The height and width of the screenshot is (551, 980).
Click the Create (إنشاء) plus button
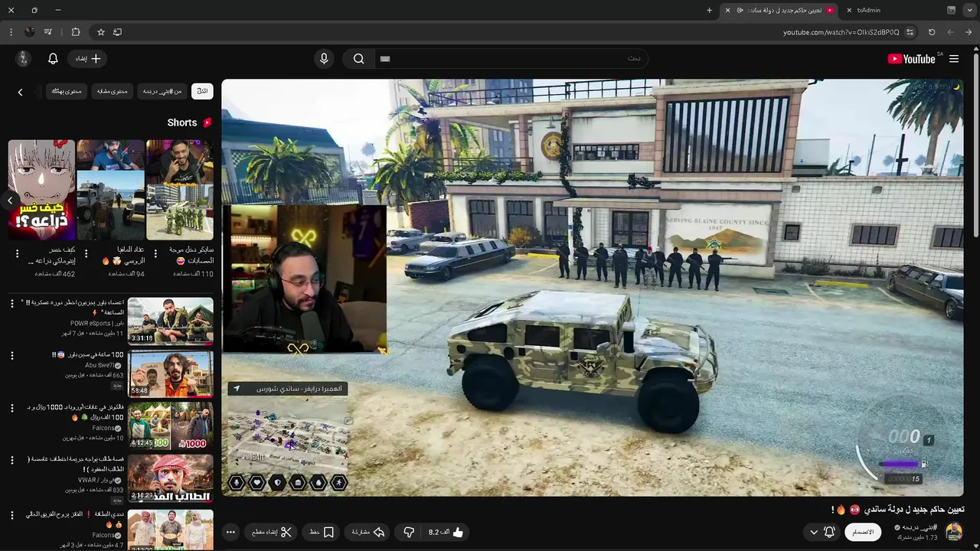(88, 59)
